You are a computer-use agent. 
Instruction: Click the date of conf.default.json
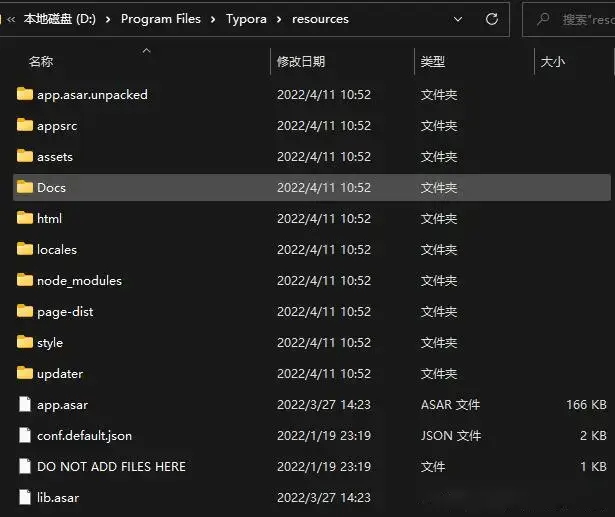coord(324,435)
